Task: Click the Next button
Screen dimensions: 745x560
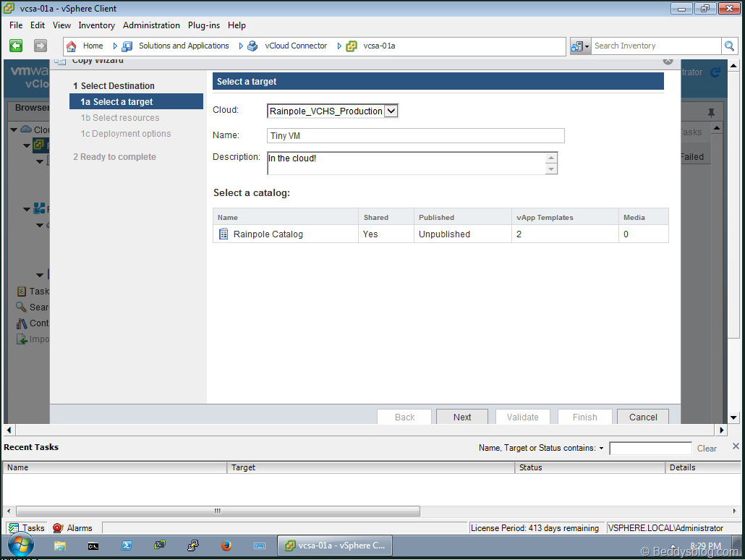Action: point(461,417)
